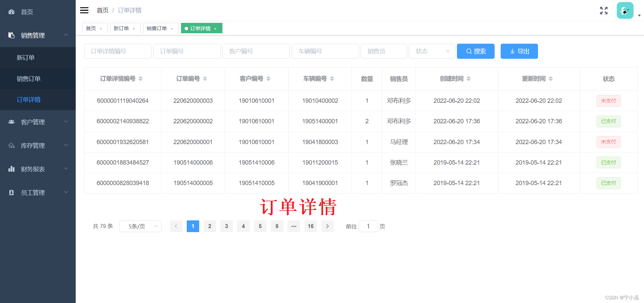The height and width of the screenshot is (303, 644).
Task: Click 已支付 tag for order 6000002140938822
Action: click(608, 121)
